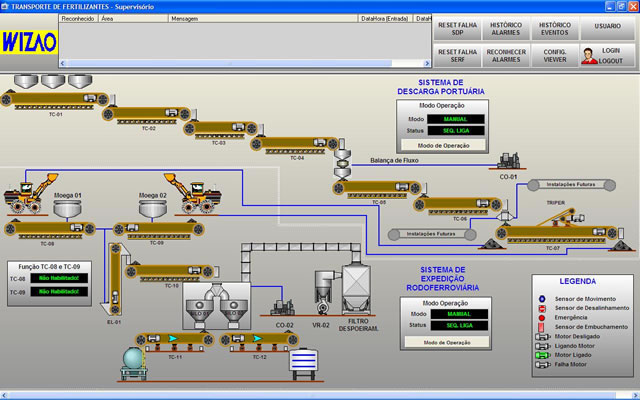Click the LOGIN LOGOUT user button
Screen dimensions: 640x400
pyautogui.click(x=607, y=56)
